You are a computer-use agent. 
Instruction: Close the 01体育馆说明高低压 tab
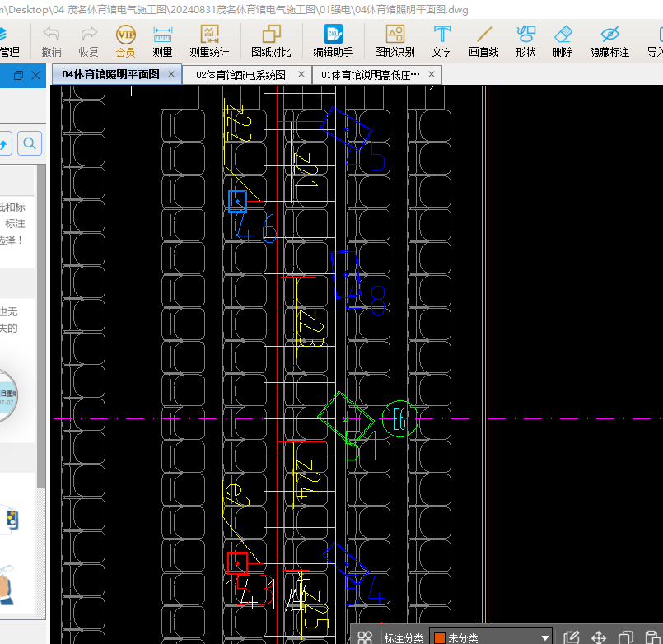click(x=432, y=74)
